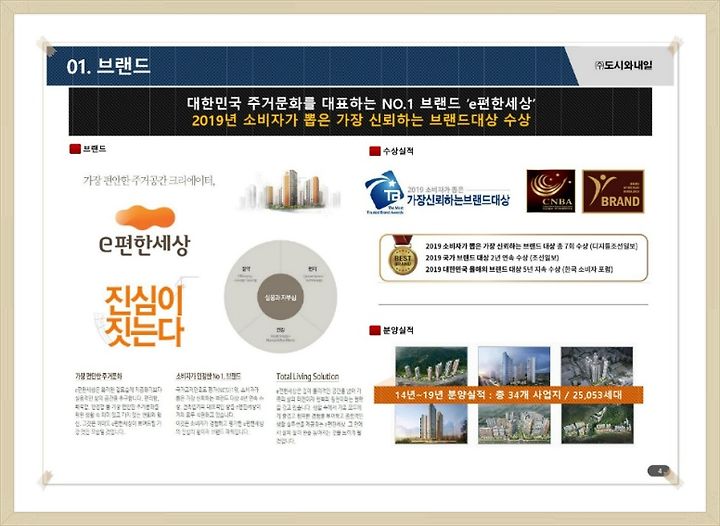Screen dimensions: 720x526
Task: Click the brown center circle 실용과 자부심
Action: (280, 297)
